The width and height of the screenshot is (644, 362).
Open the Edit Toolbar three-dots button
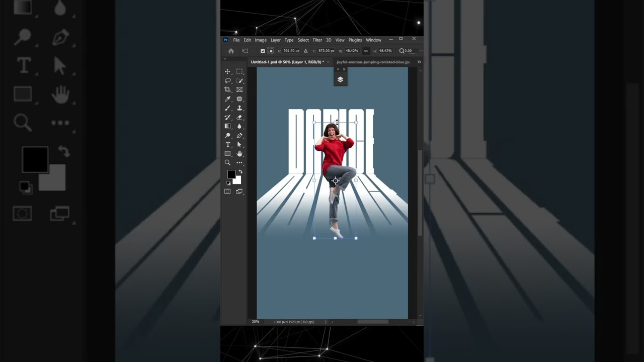coord(239,162)
